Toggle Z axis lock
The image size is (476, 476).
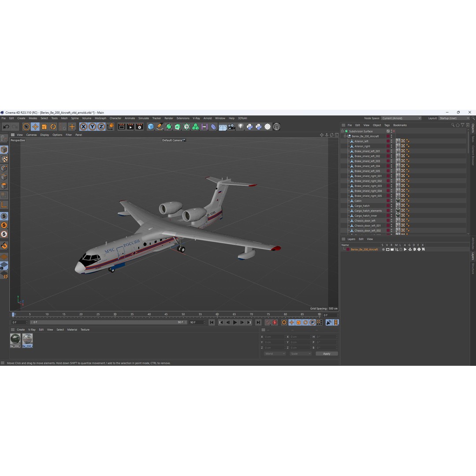click(101, 126)
